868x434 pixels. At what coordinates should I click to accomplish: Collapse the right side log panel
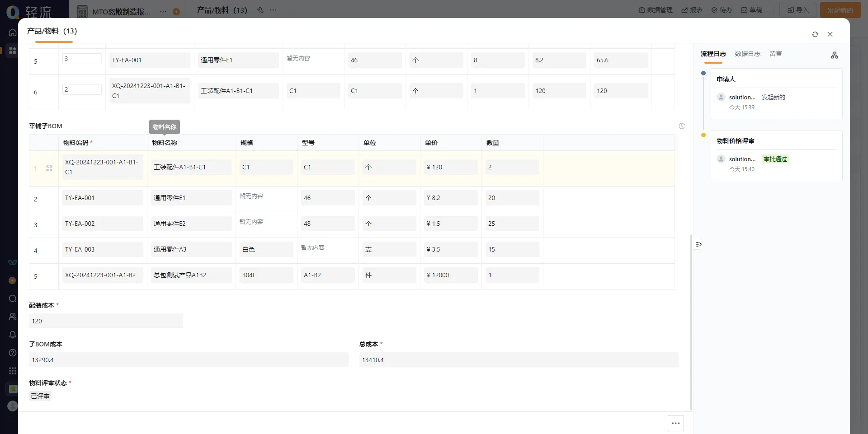point(699,244)
